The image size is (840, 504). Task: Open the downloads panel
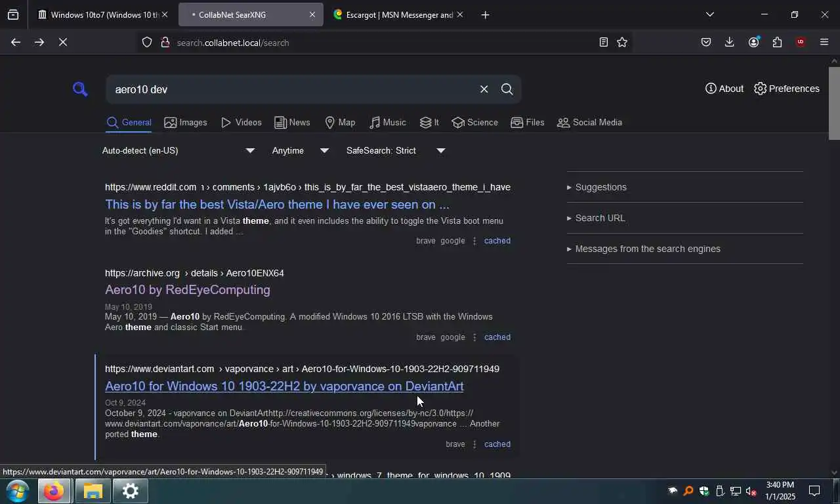[x=730, y=42]
